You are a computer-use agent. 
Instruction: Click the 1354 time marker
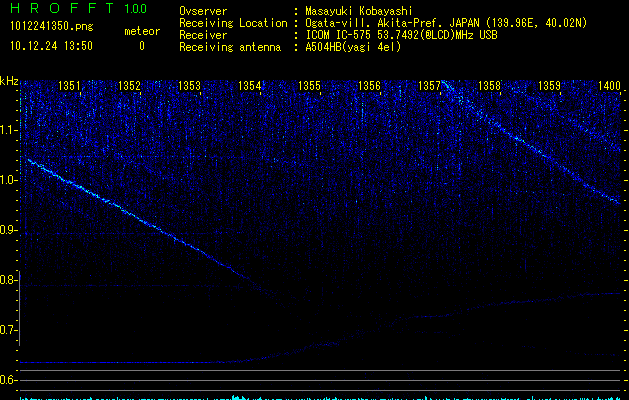tap(250, 86)
